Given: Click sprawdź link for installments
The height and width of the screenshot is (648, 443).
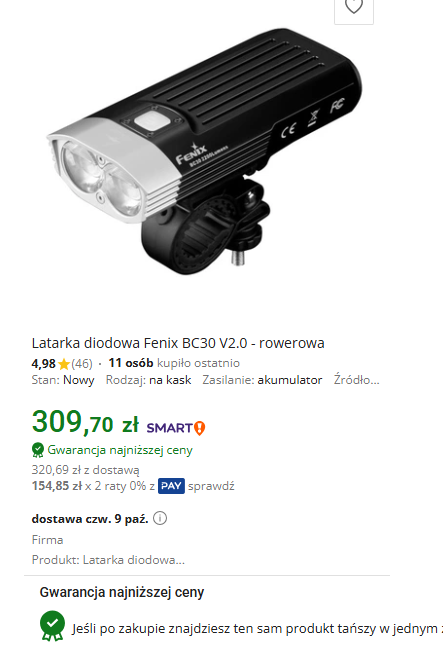Looking at the screenshot, I should [x=211, y=486].
